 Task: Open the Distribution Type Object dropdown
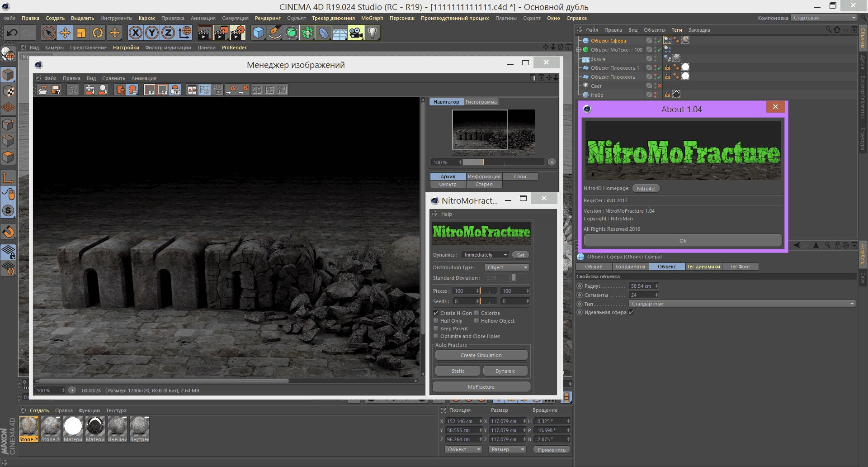click(x=507, y=267)
